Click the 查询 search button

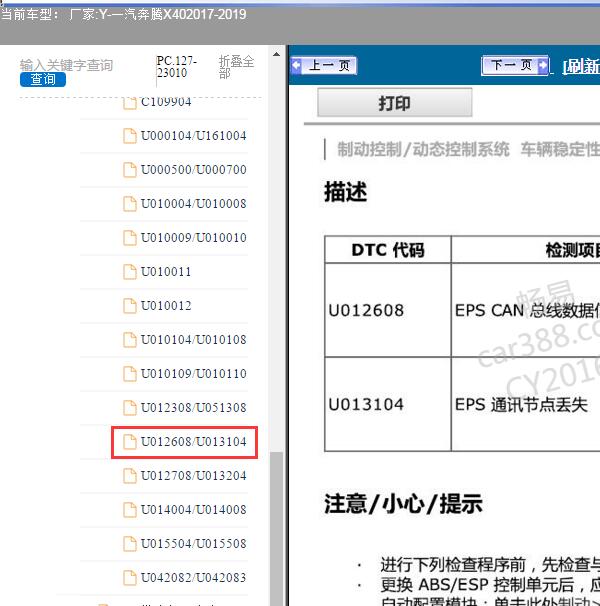pos(43,79)
